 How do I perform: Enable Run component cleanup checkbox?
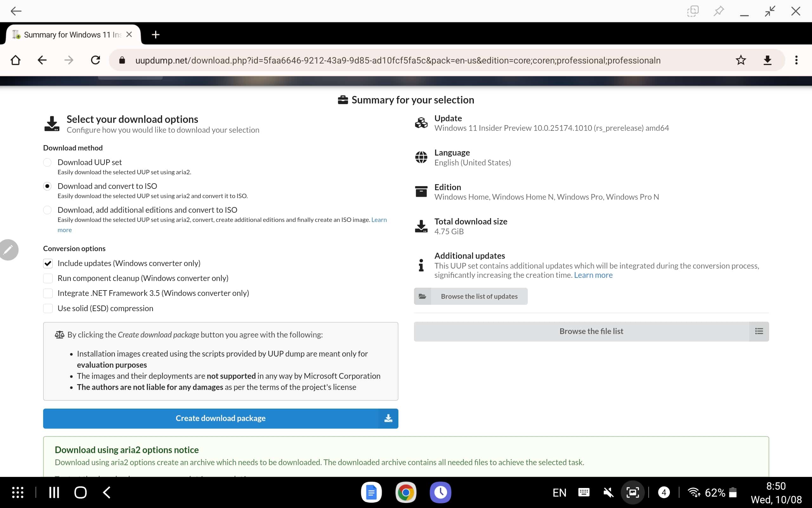(48, 278)
